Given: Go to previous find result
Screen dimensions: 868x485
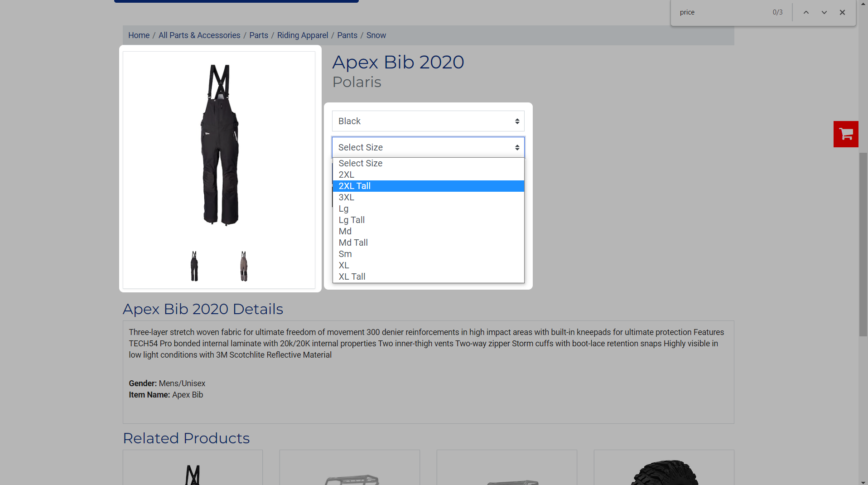Looking at the screenshot, I should click(806, 12).
